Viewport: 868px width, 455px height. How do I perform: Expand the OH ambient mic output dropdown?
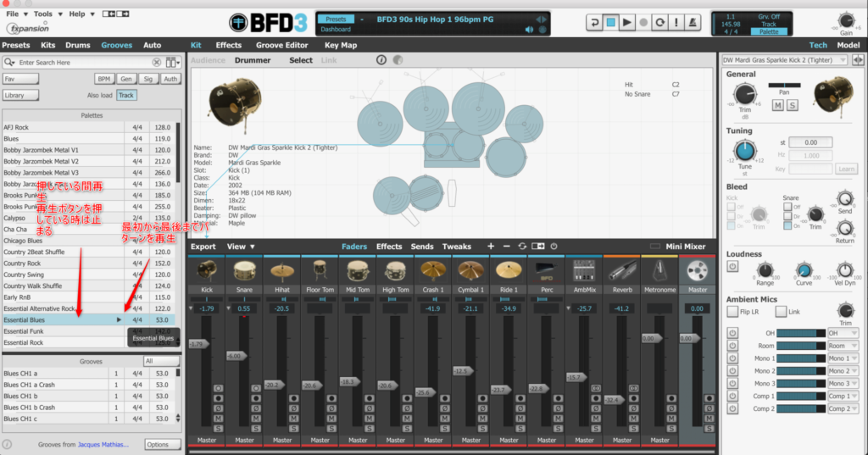(x=843, y=333)
